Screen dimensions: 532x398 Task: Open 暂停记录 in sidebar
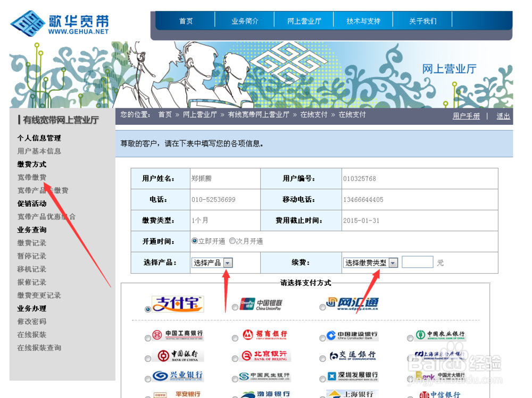coord(32,256)
